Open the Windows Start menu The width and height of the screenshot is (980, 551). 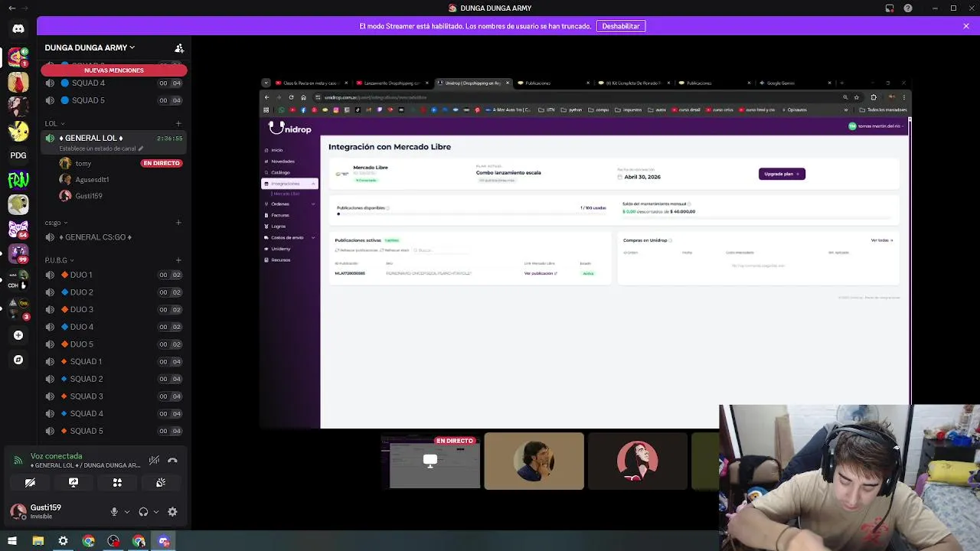click(x=12, y=541)
